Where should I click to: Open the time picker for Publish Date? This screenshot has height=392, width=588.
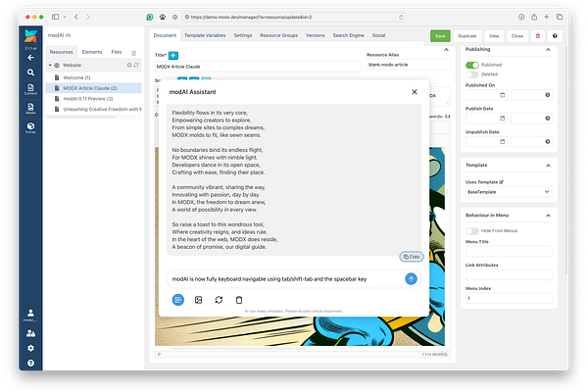click(x=548, y=119)
